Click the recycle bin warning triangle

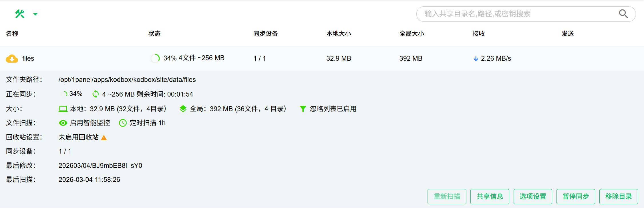[x=104, y=138]
